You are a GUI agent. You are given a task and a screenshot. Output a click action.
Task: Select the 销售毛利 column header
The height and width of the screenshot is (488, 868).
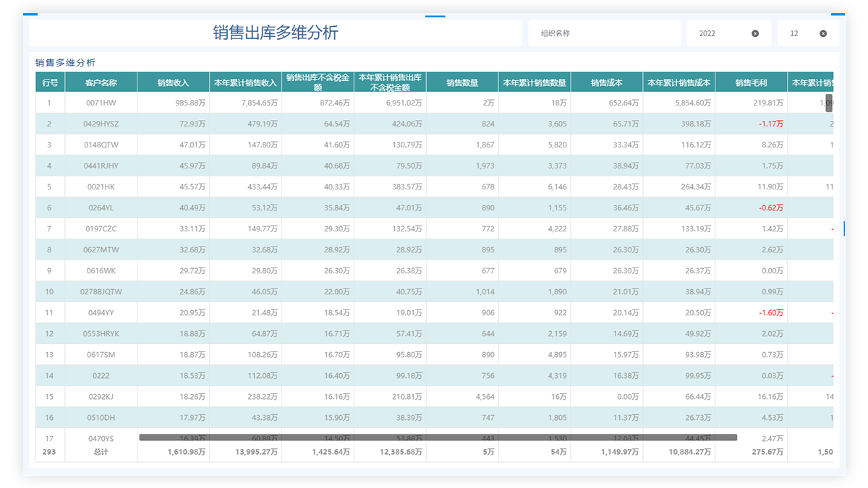(x=751, y=82)
